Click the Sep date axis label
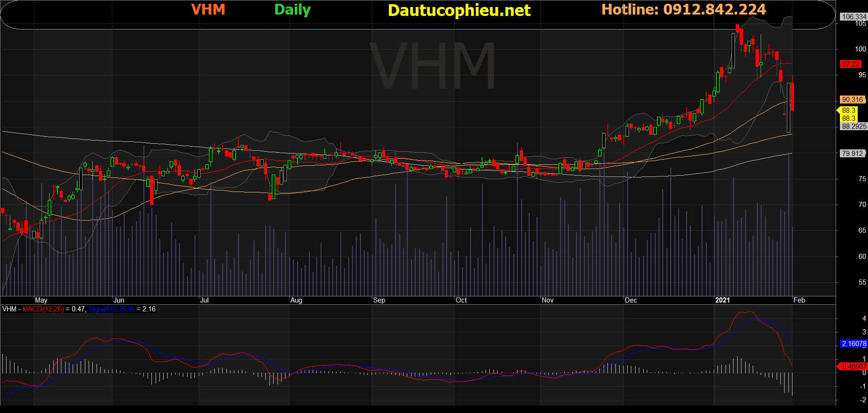 pyautogui.click(x=379, y=300)
